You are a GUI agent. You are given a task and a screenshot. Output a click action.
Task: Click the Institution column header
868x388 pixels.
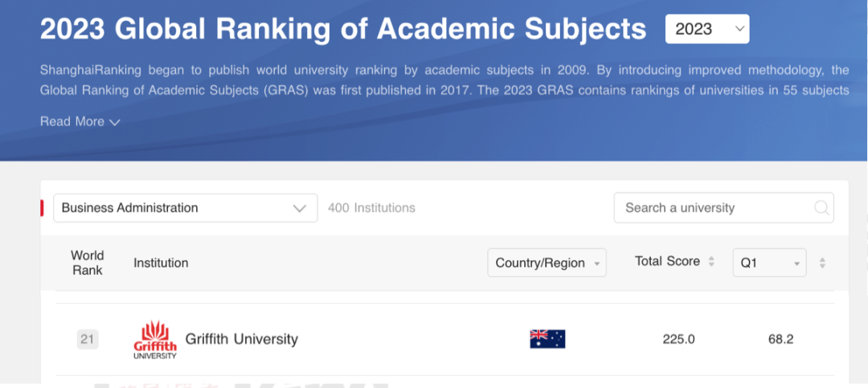[161, 263]
